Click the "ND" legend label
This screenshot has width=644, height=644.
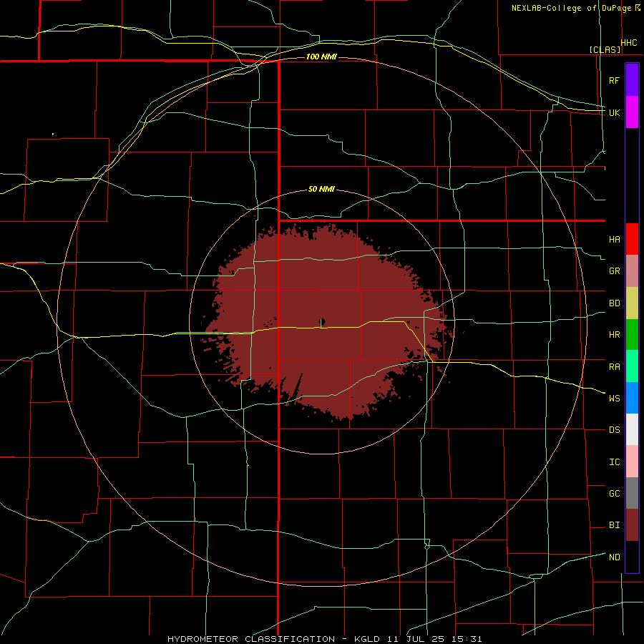click(x=614, y=557)
